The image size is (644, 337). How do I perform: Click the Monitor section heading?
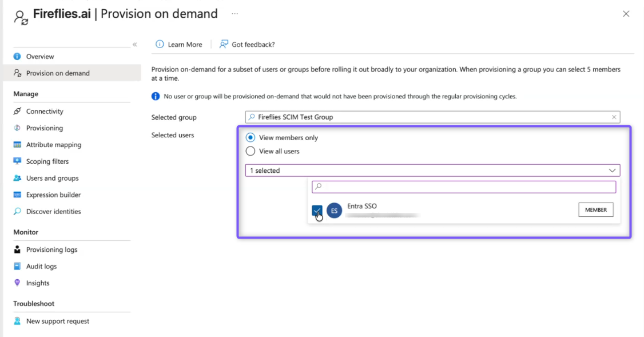tap(26, 232)
